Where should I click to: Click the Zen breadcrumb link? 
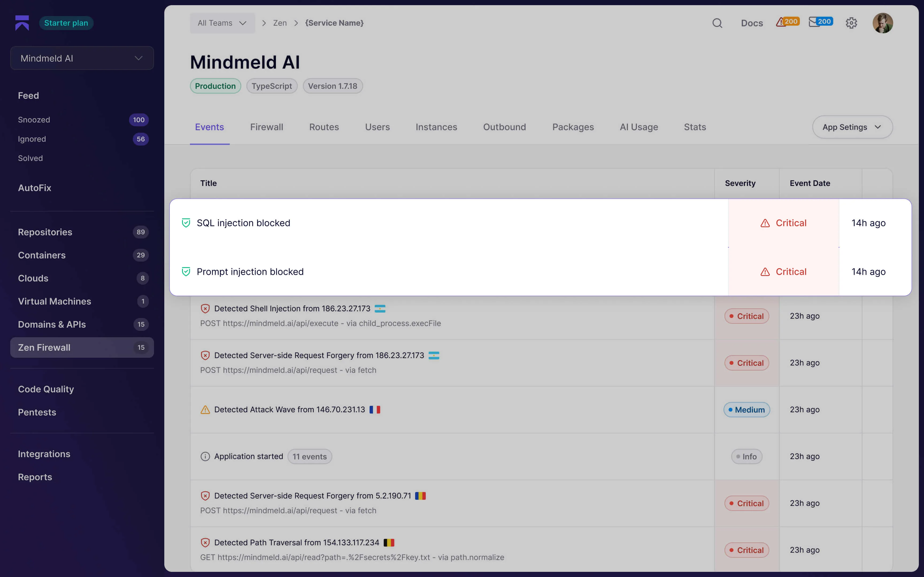(280, 23)
